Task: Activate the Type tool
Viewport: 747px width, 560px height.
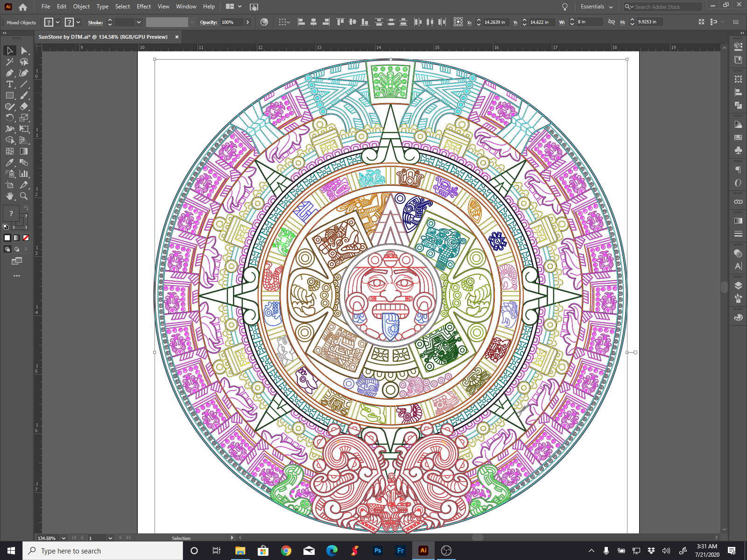Action: 10,84
